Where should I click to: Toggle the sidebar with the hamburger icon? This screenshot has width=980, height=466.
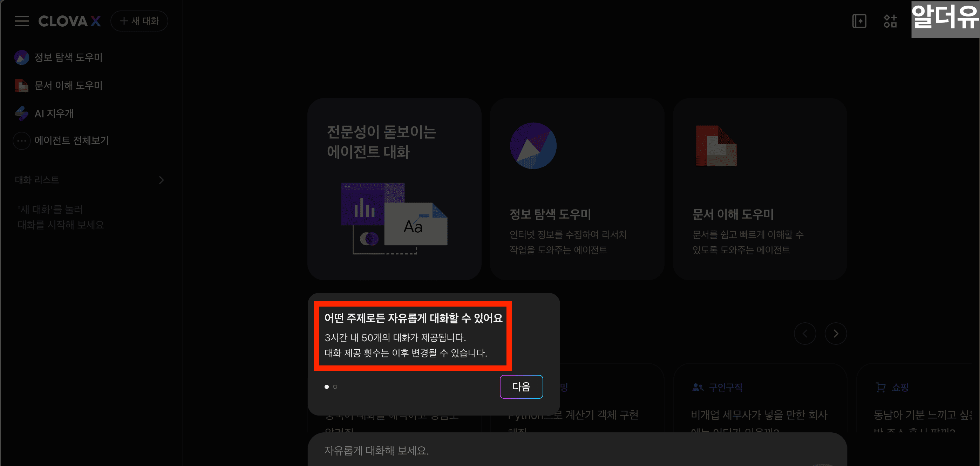(21, 21)
